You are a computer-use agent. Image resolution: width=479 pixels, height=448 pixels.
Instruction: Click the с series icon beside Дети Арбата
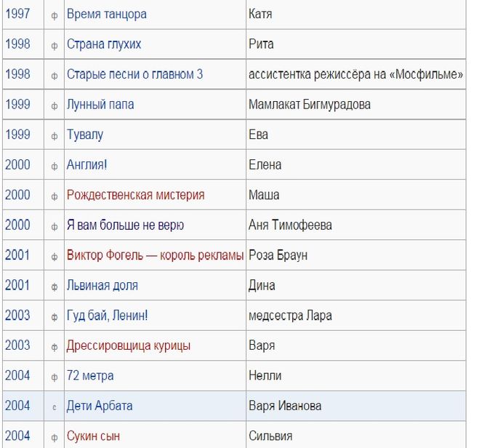[55, 407]
